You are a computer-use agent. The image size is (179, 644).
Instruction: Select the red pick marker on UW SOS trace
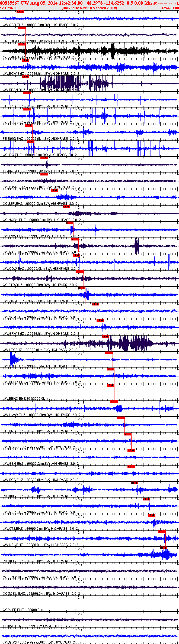click(x=131, y=467)
